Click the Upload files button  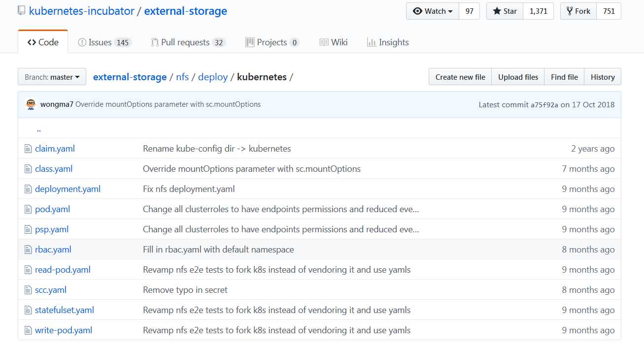click(x=518, y=77)
